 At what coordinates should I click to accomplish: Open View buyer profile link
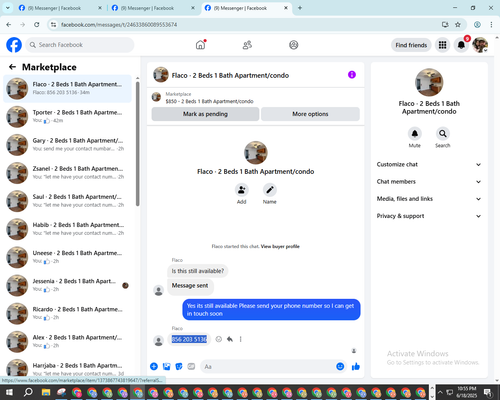pos(280,247)
